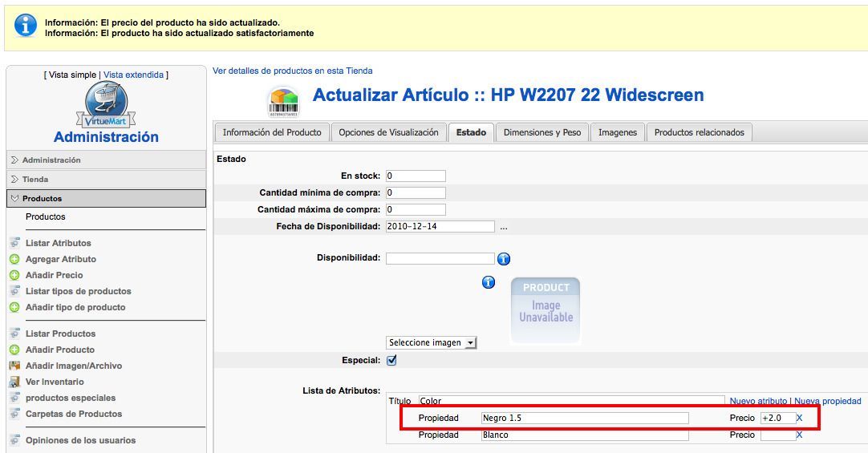The height and width of the screenshot is (453, 868).
Task: Open productos especiales link
Action: point(71,398)
